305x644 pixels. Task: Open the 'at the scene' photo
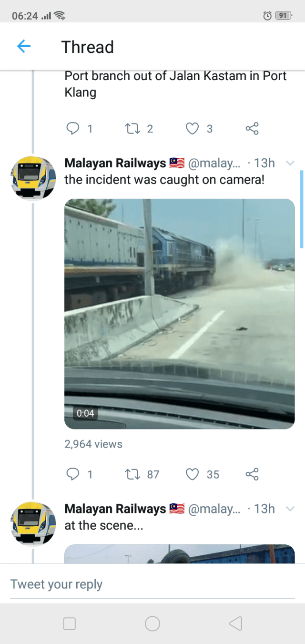tap(179, 554)
